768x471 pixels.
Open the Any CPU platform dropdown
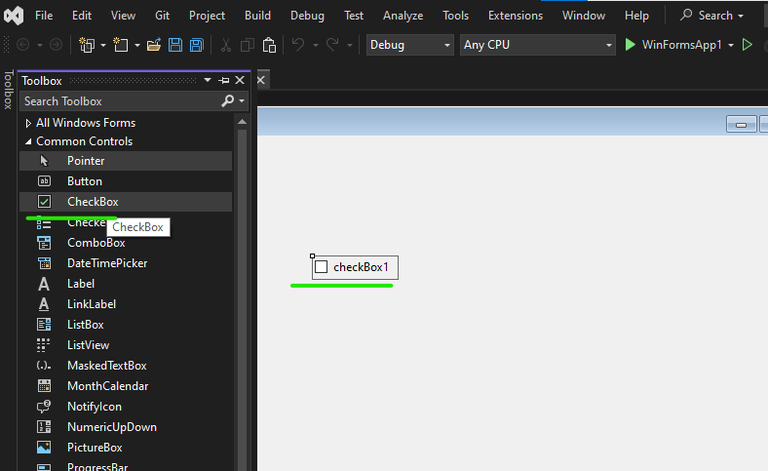pos(537,45)
